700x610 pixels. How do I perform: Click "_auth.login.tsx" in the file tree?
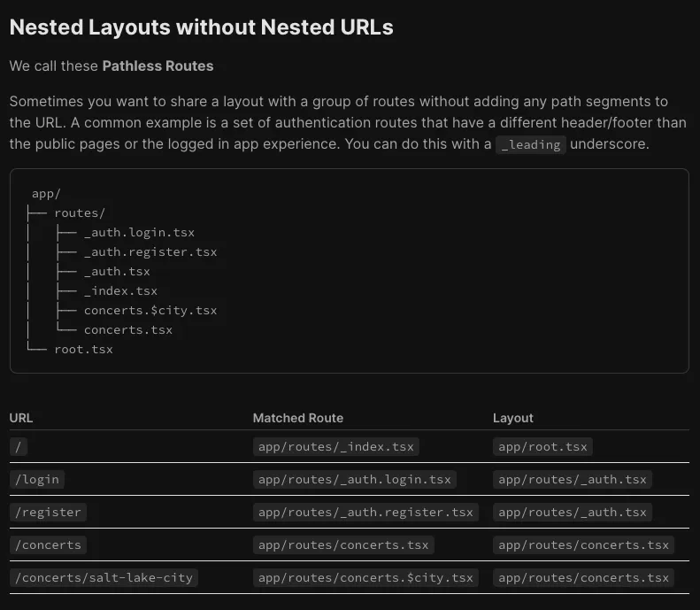139,233
